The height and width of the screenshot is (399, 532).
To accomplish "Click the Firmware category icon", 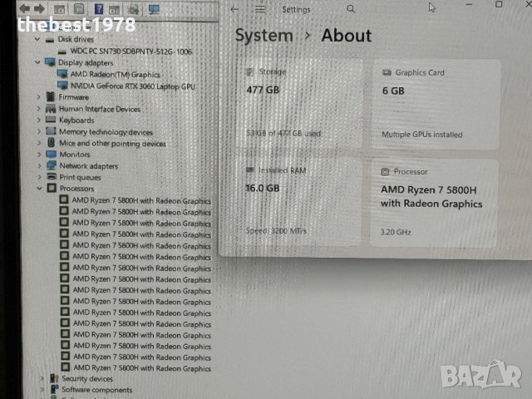I will coord(51,96).
